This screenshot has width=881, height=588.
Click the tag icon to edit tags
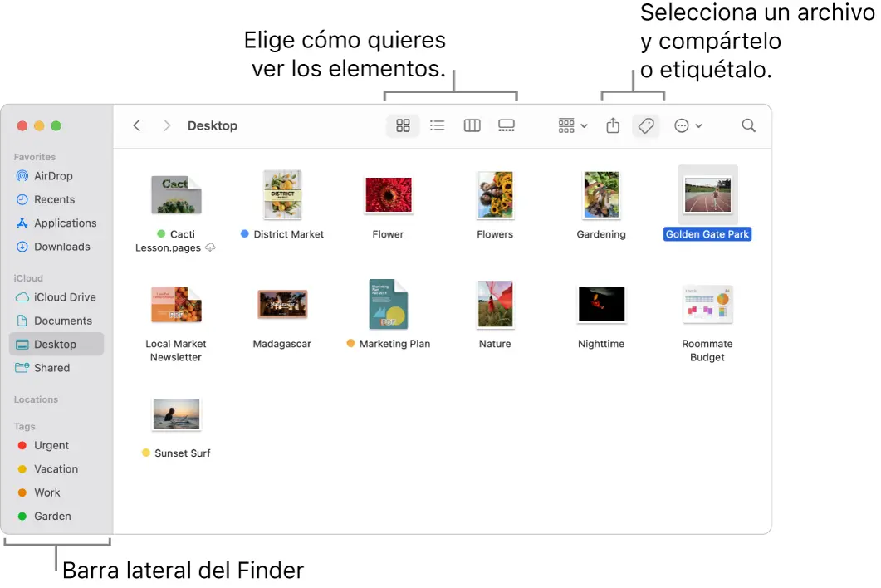pos(646,125)
